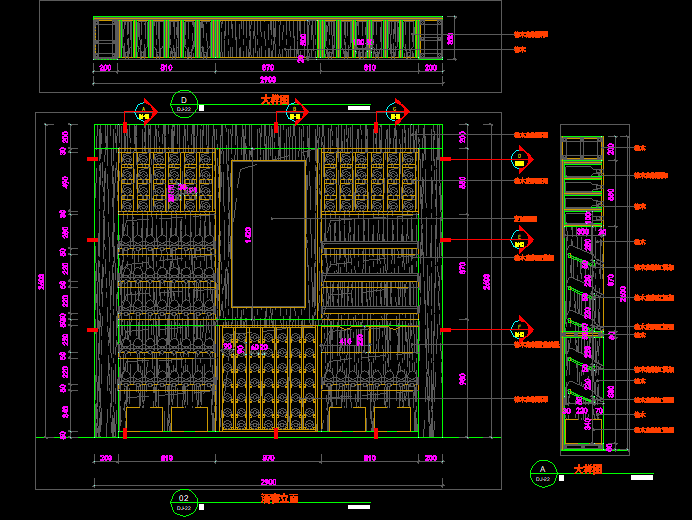The image size is (692, 520).
Task: Click the D DJ-22 detail callout circle
Action: point(184,104)
